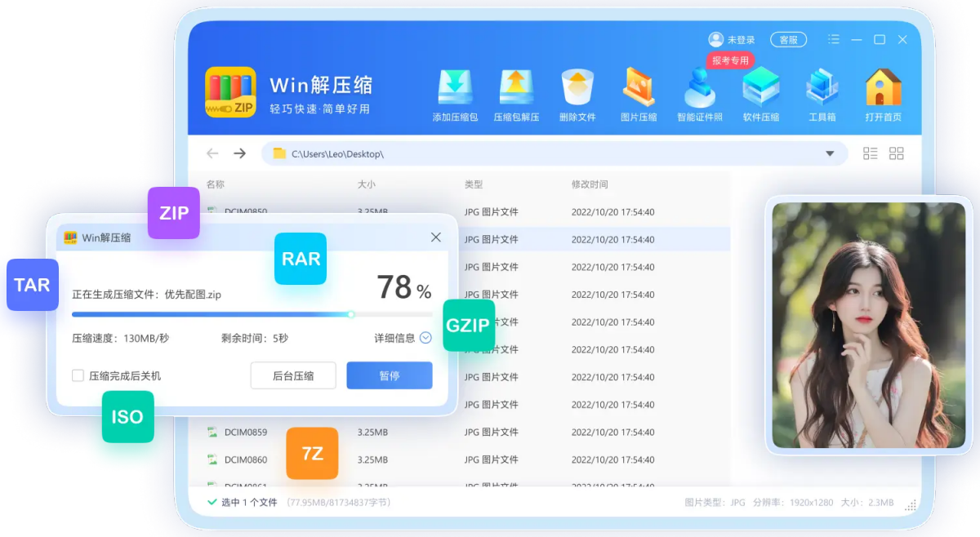Click the 添加压缩包 toolbar icon
This screenshot has height=537, width=980.
455,88
